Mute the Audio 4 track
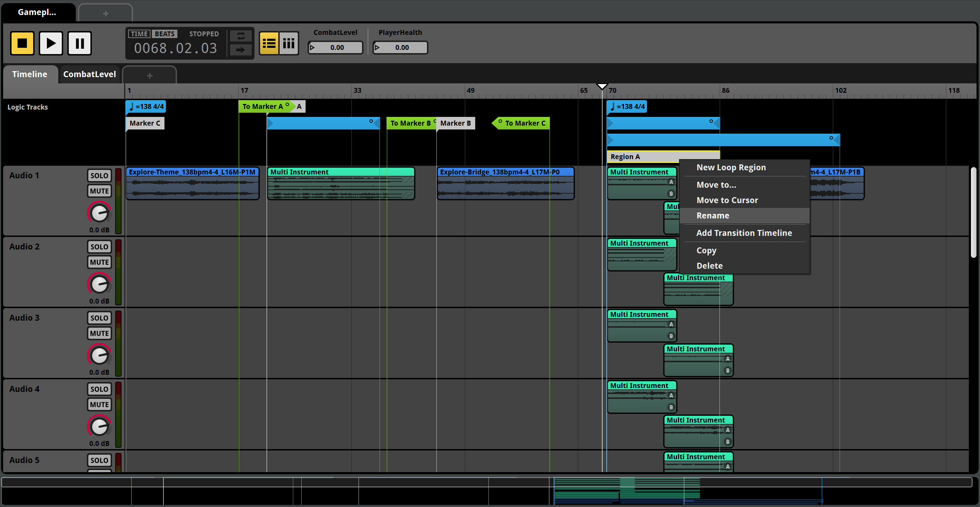The image size is (980, 507). (x=99, y=404)
